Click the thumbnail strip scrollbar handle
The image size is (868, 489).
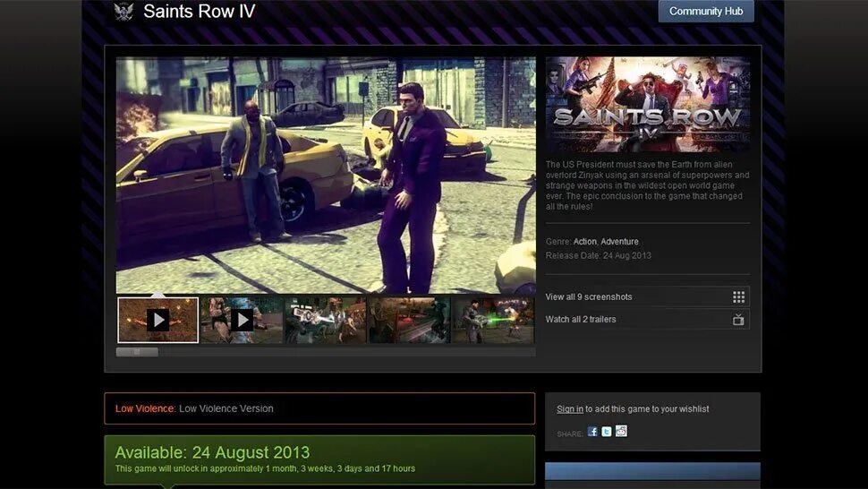(x=137, y=352)
